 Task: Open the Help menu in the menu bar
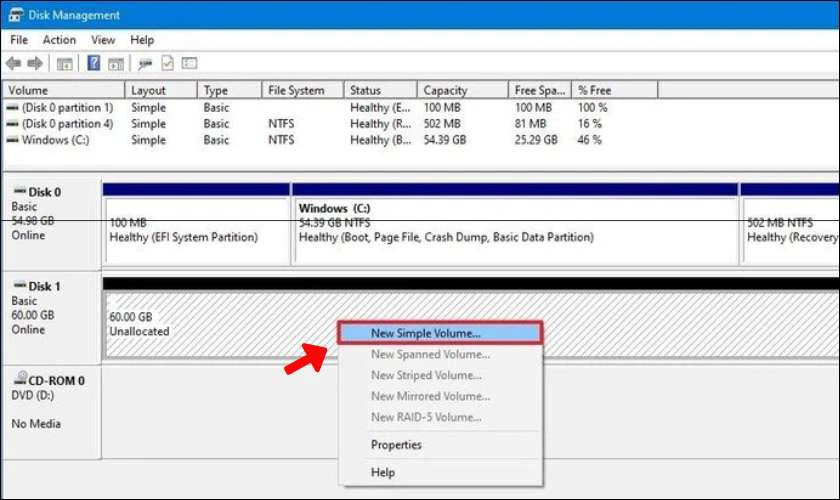click(142, 40)
